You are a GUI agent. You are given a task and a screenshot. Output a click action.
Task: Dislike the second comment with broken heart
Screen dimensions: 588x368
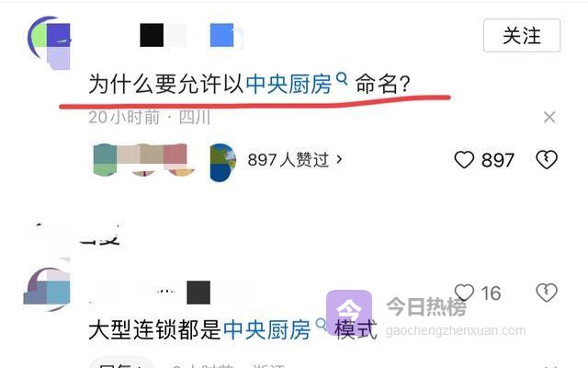547,293
